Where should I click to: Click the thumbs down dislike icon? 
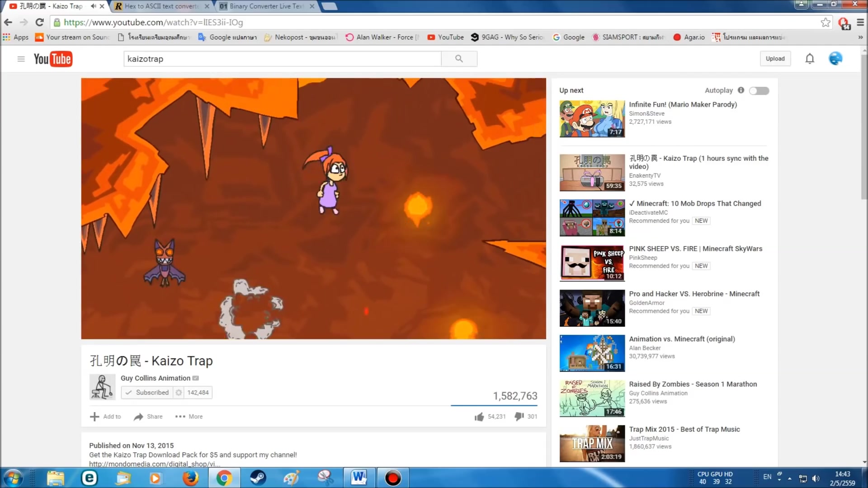point(519,416)
